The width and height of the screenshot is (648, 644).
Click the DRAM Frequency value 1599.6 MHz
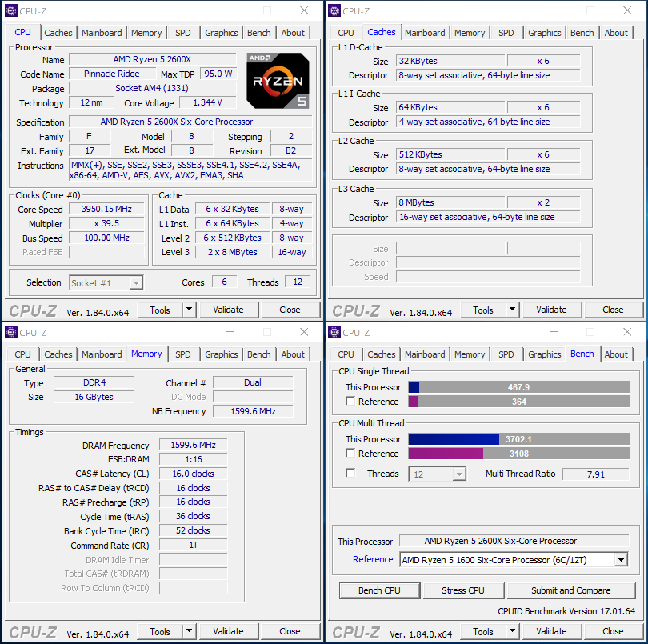[194, 445]
